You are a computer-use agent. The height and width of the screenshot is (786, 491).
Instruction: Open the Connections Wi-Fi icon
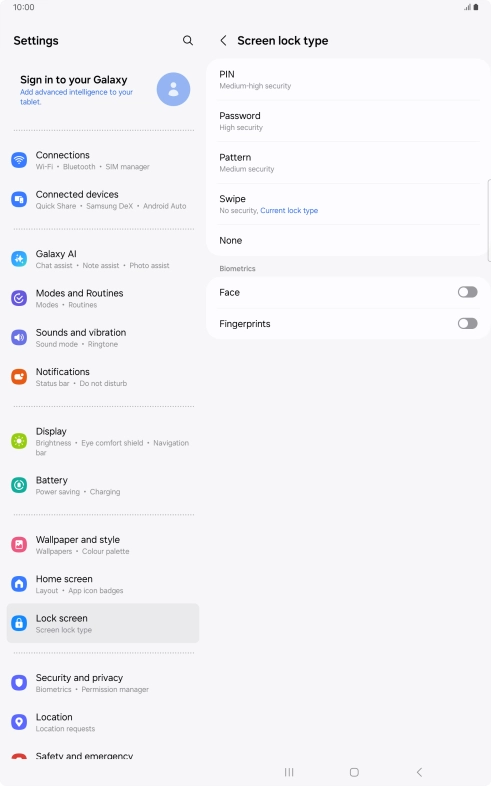click(x=19, y=160)
